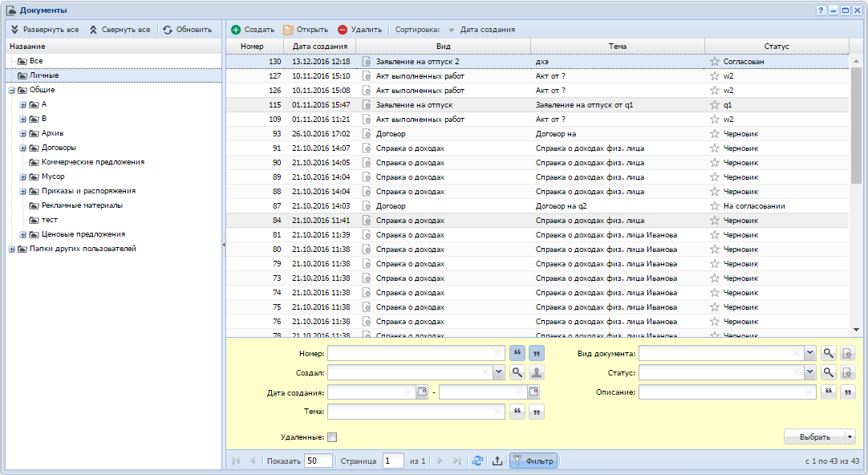868x475 pixels.
Task: Click search magnifier next to Вид документа
Action: tap(828, 353)
